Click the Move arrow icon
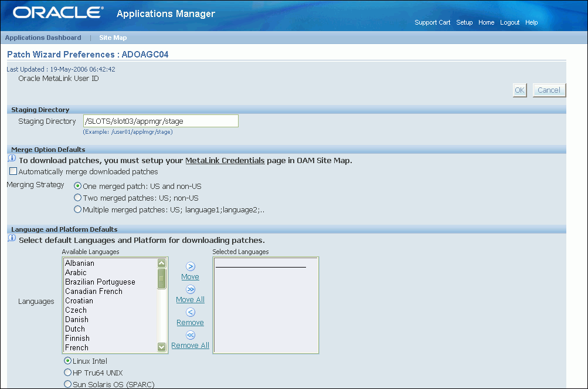This screenshot has height=389, width=588. tap(191, 266)
